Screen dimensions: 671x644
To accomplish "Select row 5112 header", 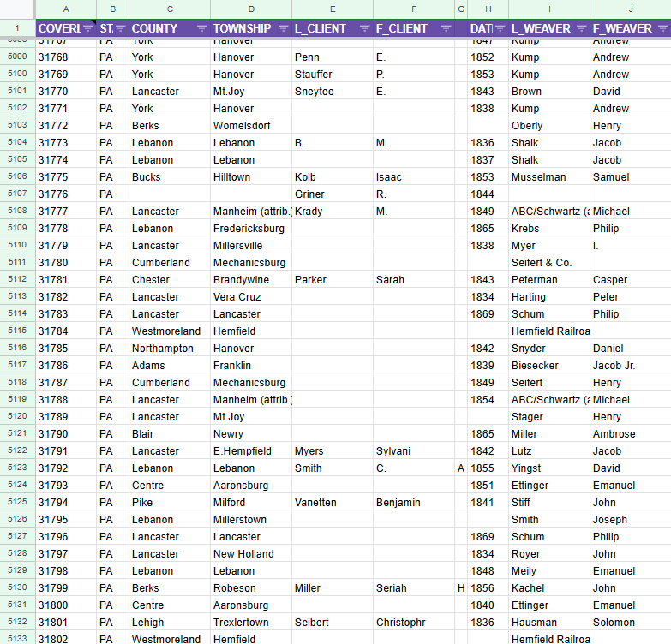I will [17, 279].
